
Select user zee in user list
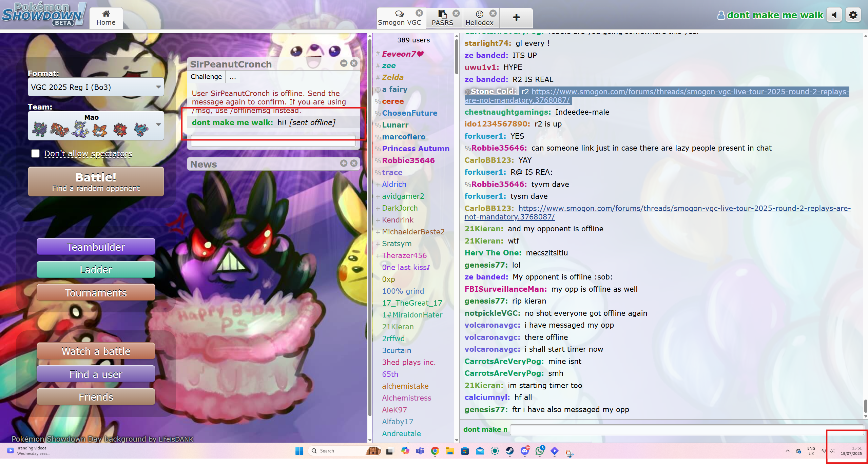(389, 66)
